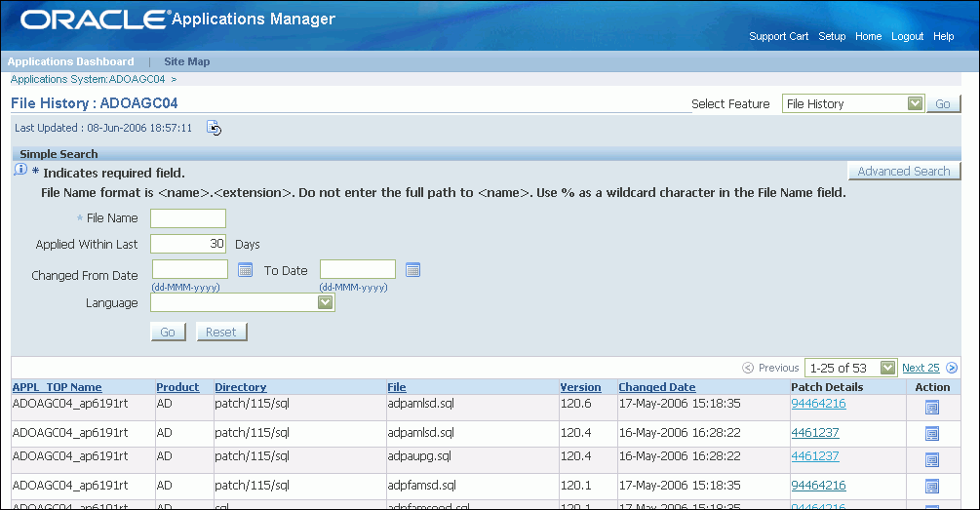Go to Home in the header
The image size is (980, 510).
click(x=868, y=36)
